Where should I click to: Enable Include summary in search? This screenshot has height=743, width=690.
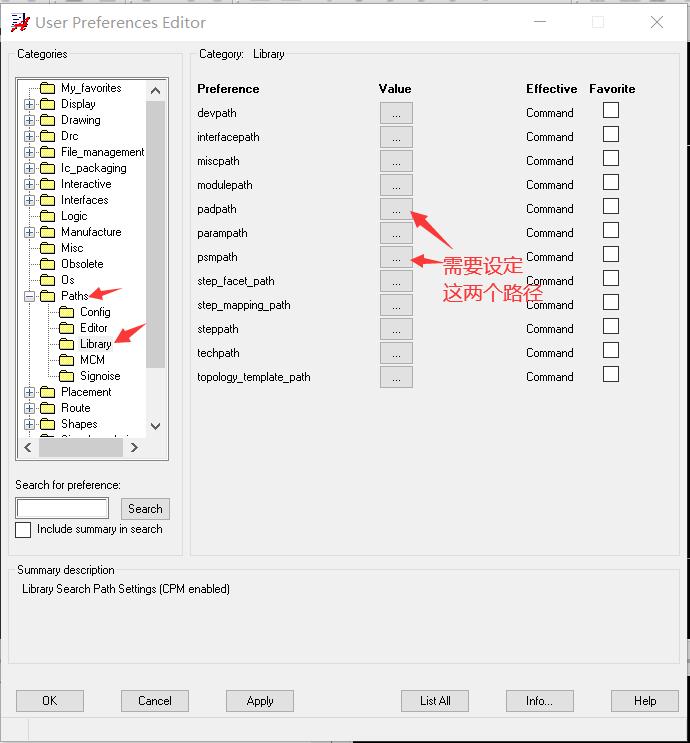pos(23,530)
